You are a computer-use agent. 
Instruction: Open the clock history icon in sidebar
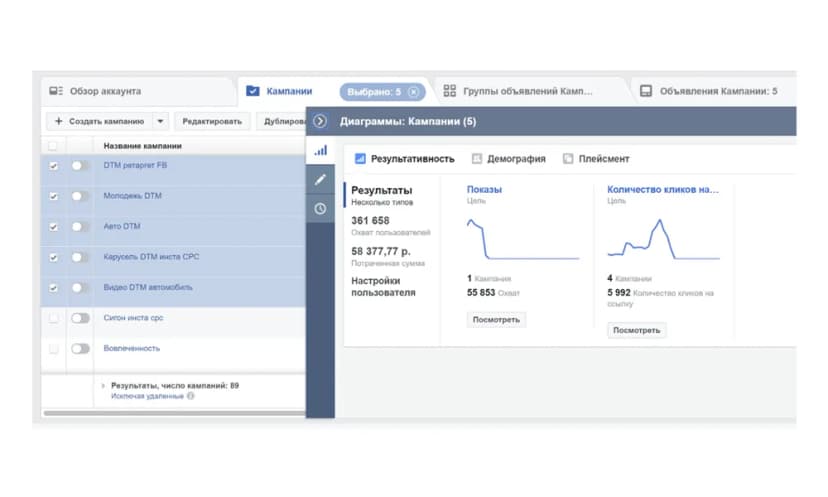tap(320, 209)
